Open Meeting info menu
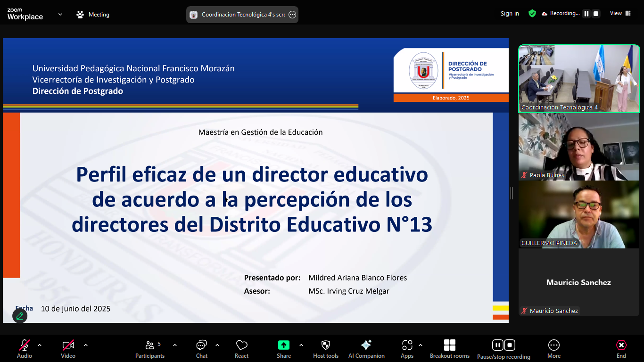Image resolution: width=644 pixels, height=362 pixels. [93, 15]
